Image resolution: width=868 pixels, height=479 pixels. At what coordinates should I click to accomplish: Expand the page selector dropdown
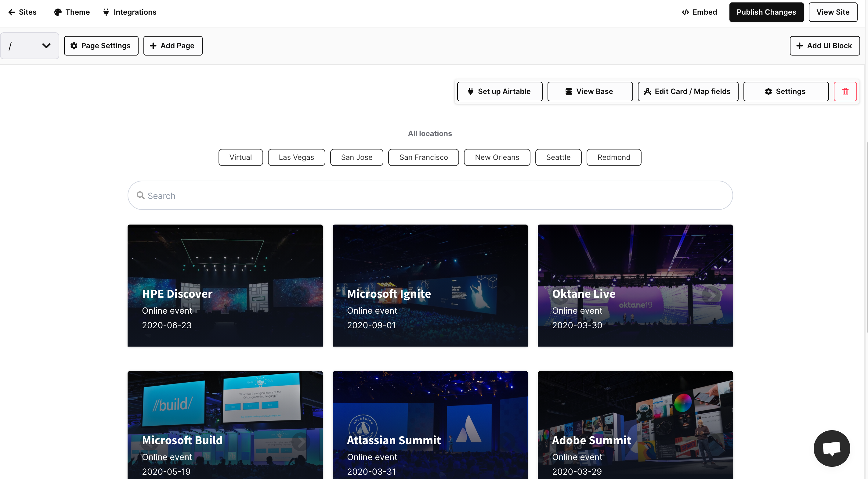click(x=46, y=45)
